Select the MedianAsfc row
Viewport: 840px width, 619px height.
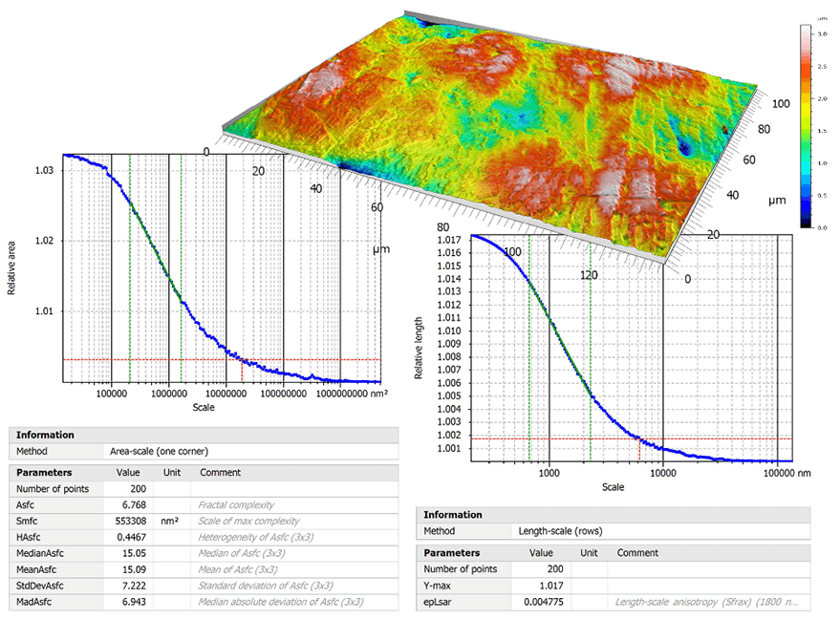click(204, 553)
